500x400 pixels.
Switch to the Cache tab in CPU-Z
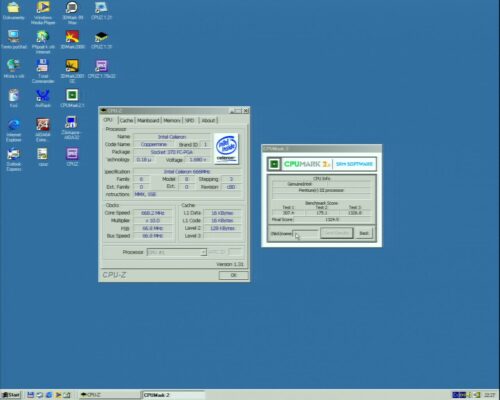(x=126, y=120)
